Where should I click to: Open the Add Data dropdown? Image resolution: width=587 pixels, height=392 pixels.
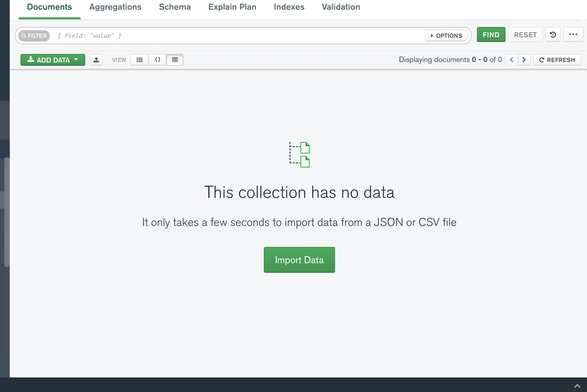[53, 60]
